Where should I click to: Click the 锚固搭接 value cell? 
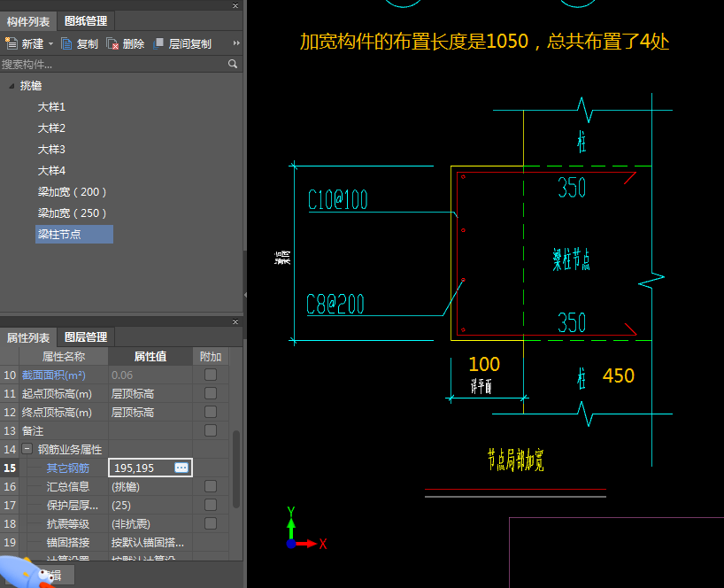click(150, 542)
